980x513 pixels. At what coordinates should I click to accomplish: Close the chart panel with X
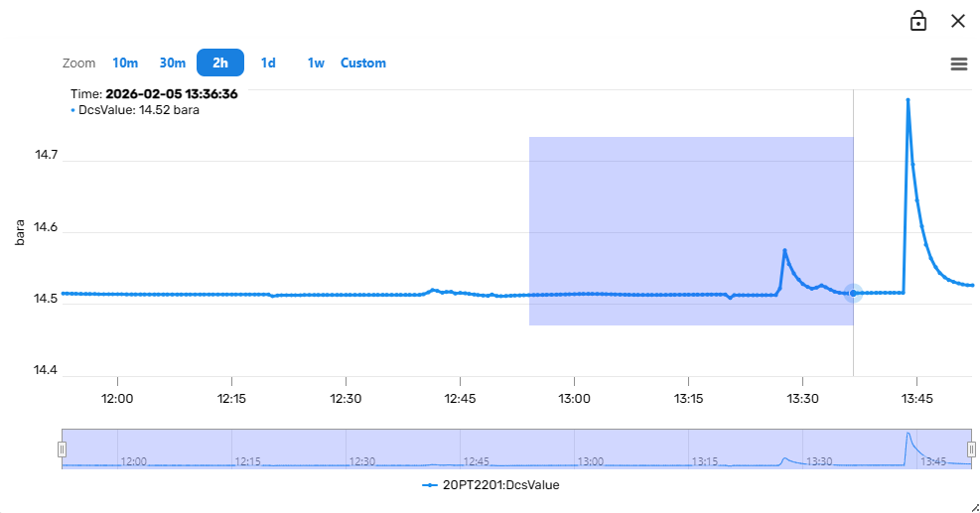[x=958, y=21]
